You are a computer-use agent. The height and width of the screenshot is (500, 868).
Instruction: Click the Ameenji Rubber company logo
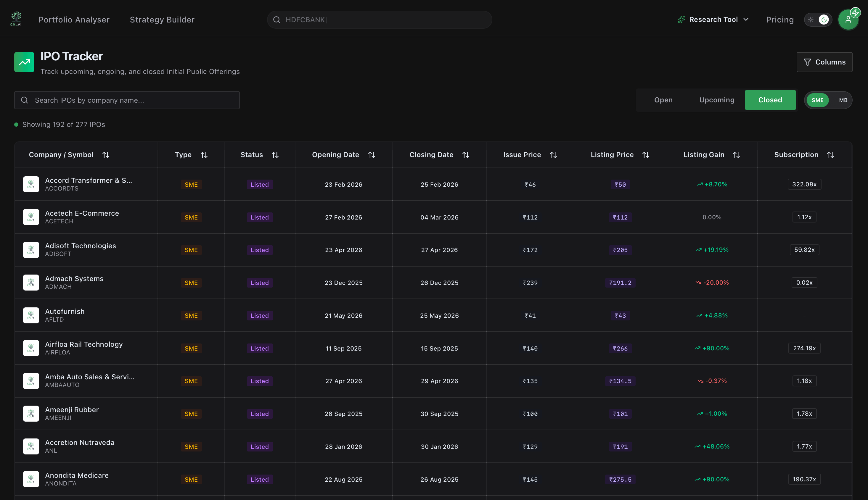tap(31, 414)
